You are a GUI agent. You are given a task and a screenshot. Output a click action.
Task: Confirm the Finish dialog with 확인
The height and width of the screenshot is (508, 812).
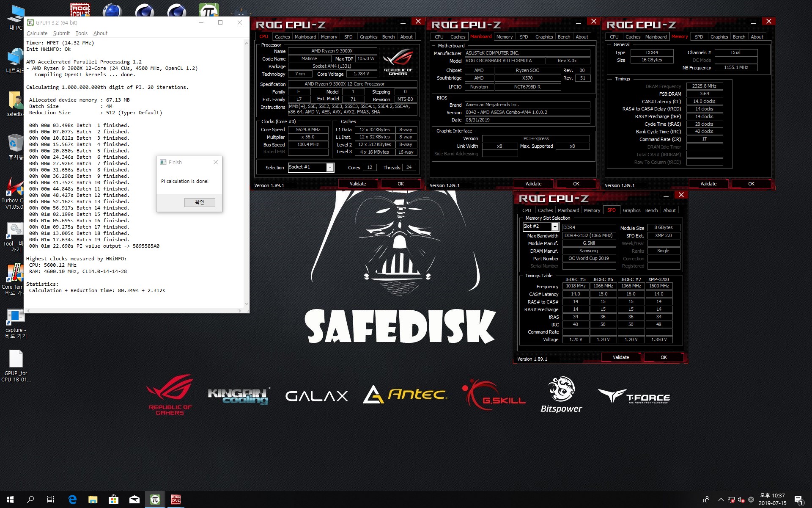point(200,202)
